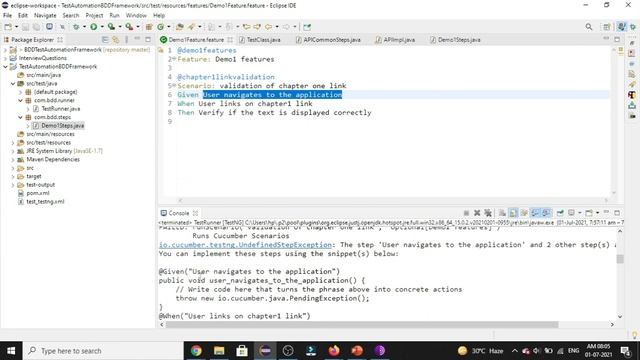Image resolution: width=640 pixels, height=360 pixels.
Task: Toggle Show Console on standard out change
Action: tap(535, 213)
